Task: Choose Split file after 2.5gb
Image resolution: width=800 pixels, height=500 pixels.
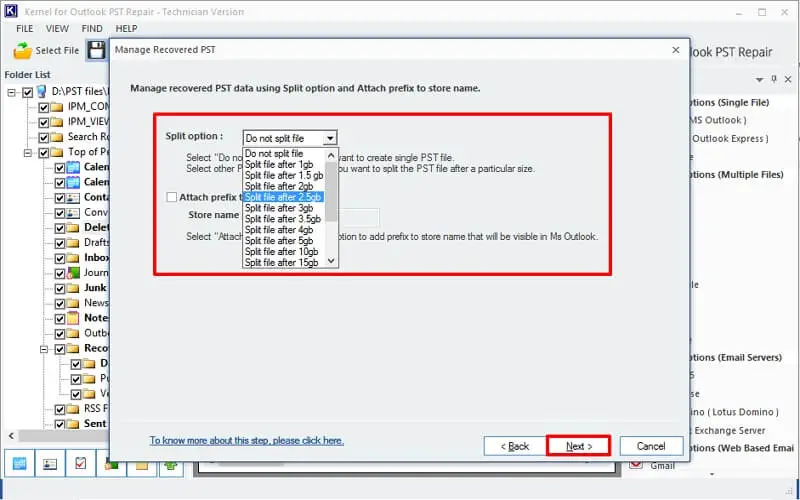Action: click(284, 197)
